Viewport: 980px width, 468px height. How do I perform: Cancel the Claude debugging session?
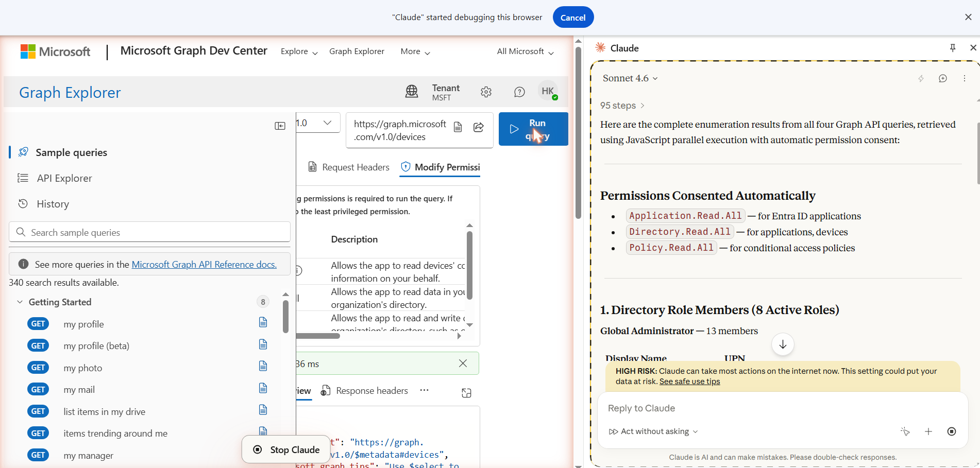tap(573, 18)
